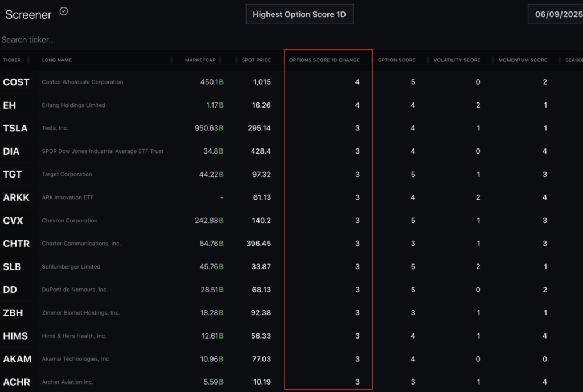The width and height of the screenshot is (583, 392).
Task: Click the checkmark icon beside the Screener title
Action: click(x=63, y=10)
